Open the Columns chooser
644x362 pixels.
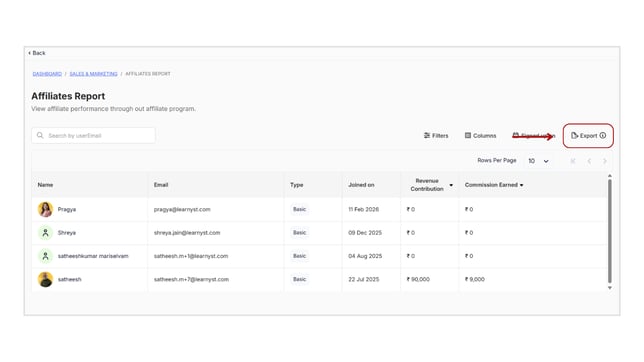[480, 136]
